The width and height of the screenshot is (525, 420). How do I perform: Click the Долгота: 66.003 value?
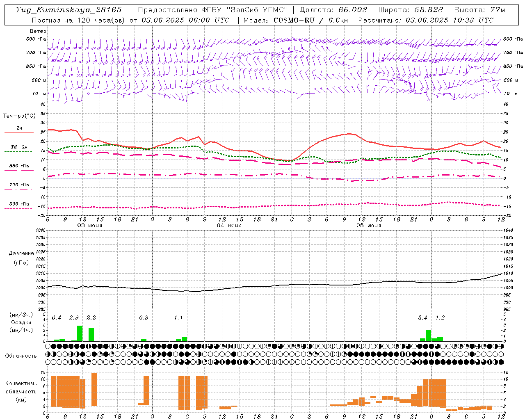coord(333,10)
